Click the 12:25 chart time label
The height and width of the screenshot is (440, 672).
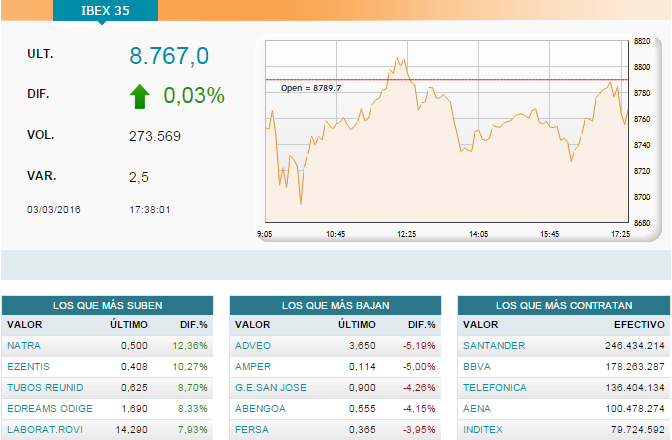(407, 234)
